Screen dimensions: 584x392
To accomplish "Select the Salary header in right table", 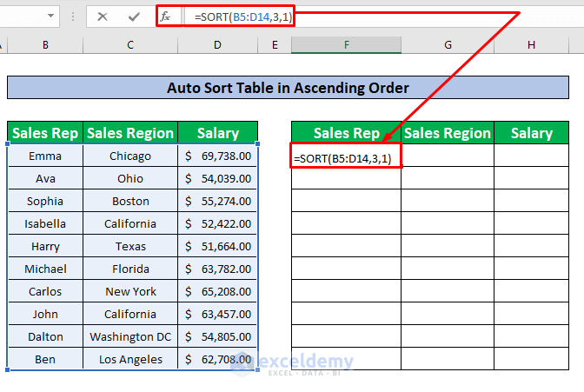I will 531,133.
